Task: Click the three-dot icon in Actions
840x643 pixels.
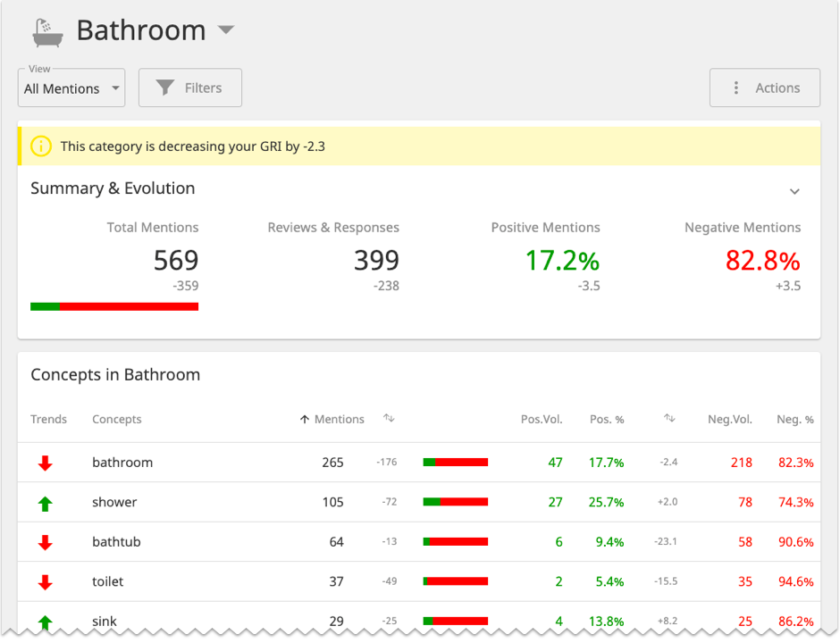Action: click(736, 88)
